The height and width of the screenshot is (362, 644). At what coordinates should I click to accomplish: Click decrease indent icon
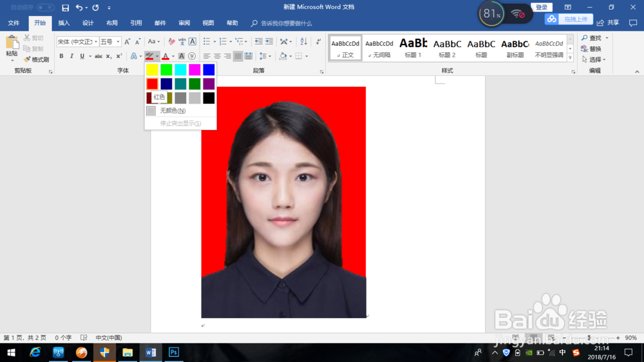(x=258, y=41)
